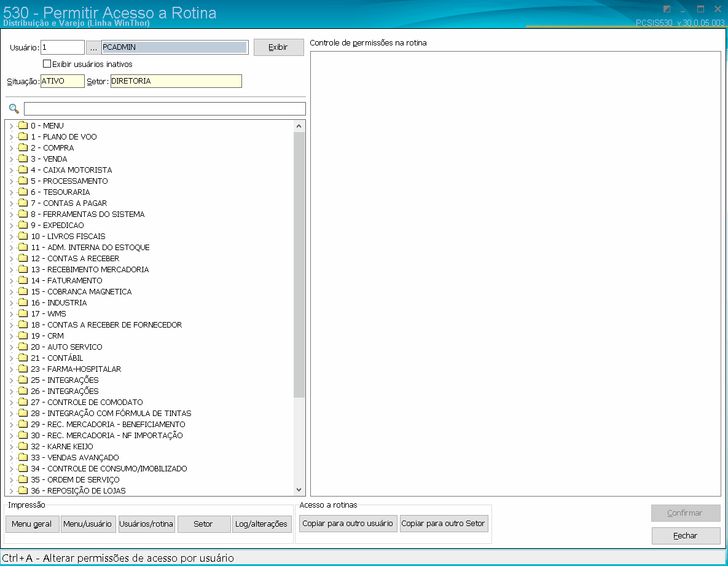The width and height of the screenshot is (728, 566).
Task: Click the Situação ATIVO field
Action: pos(63,81)
